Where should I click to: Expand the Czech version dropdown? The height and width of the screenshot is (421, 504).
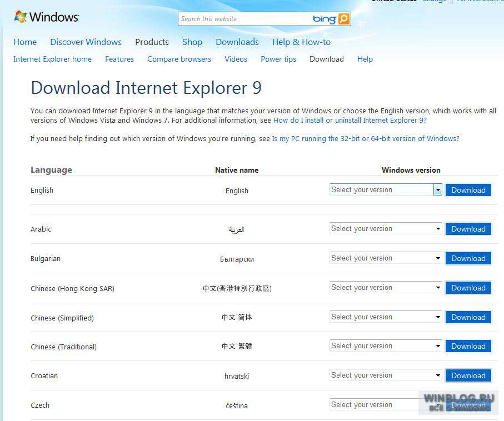[x=386, y=404]
